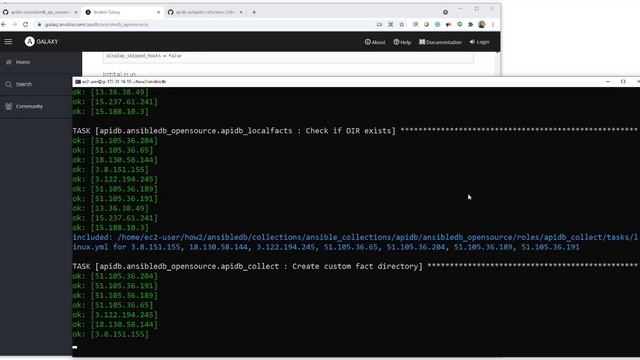Click the Ansible Galaxy logo
This screenshot has width=640, height=360.
click(x=41, y=42)
